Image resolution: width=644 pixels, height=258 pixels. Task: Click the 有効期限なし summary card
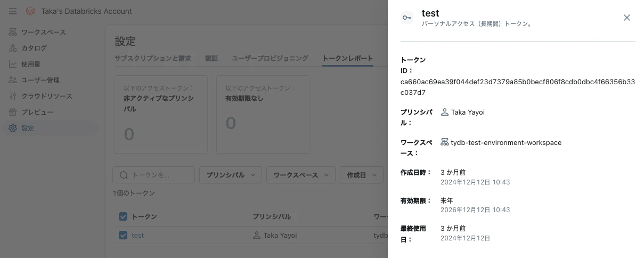pyautogui.click(x=263, y=114)
